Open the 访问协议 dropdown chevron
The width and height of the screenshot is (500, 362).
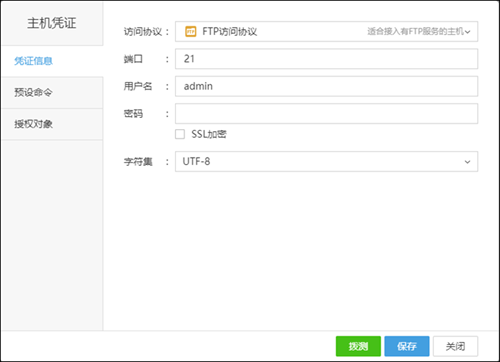click(x=468, y=32)
